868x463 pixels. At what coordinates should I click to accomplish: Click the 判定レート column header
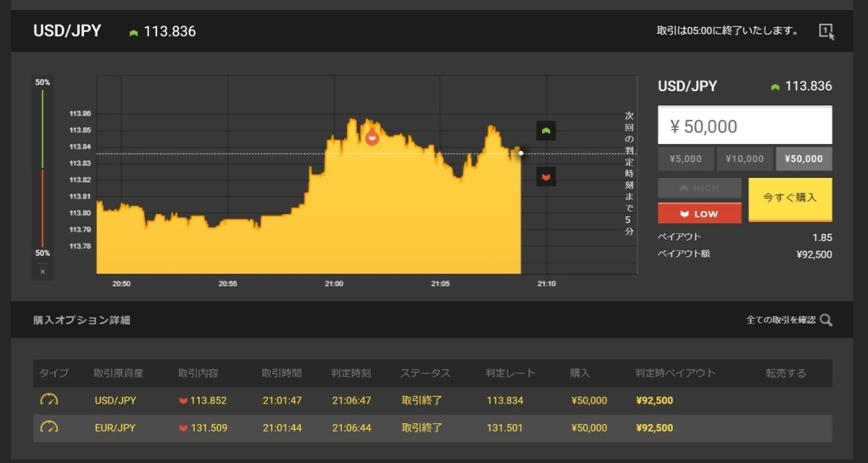click(510, 373)
